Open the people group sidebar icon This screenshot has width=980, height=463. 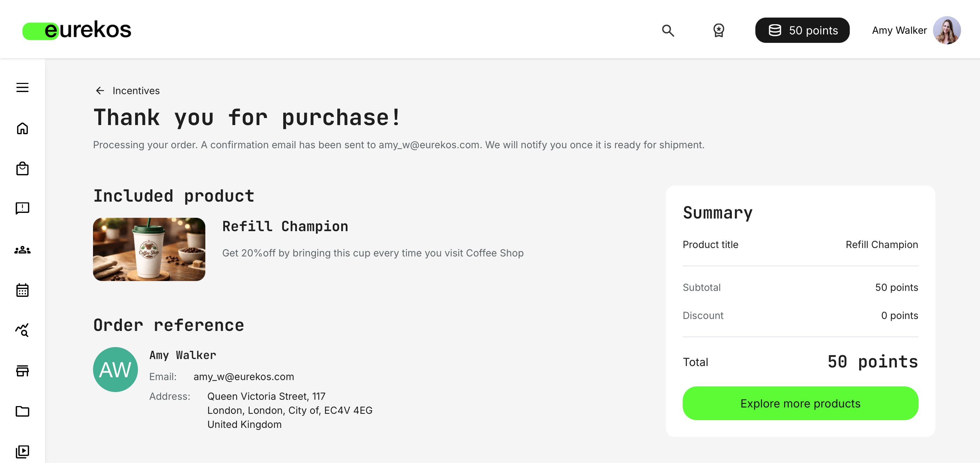(22, 250)
